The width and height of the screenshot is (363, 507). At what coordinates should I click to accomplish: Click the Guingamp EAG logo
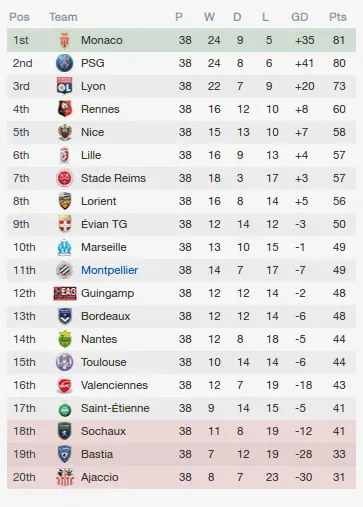[65, 293]
